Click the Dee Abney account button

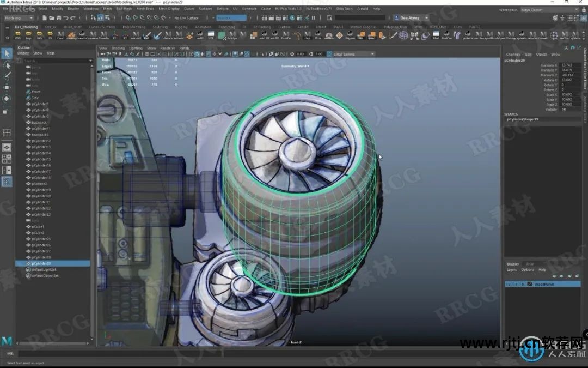click(x=410, y=18)
